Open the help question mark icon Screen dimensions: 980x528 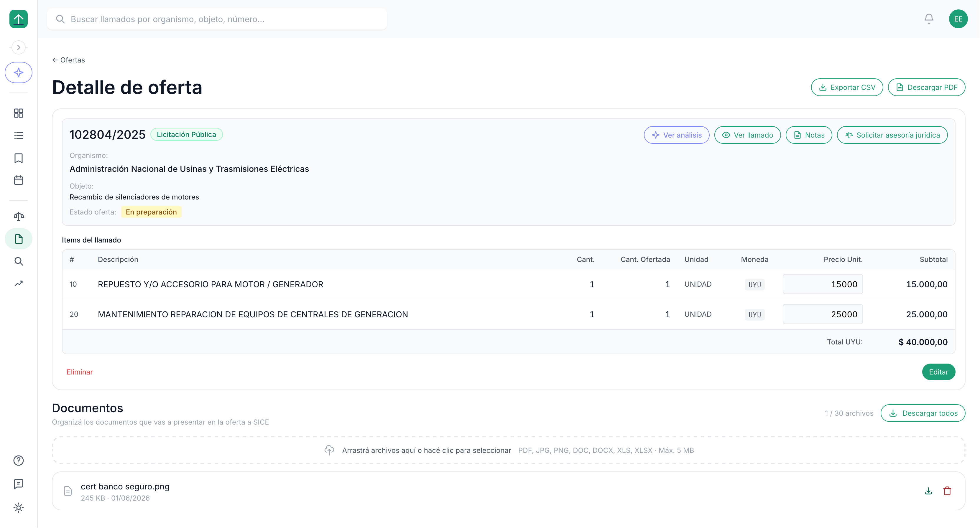(18, 460)
